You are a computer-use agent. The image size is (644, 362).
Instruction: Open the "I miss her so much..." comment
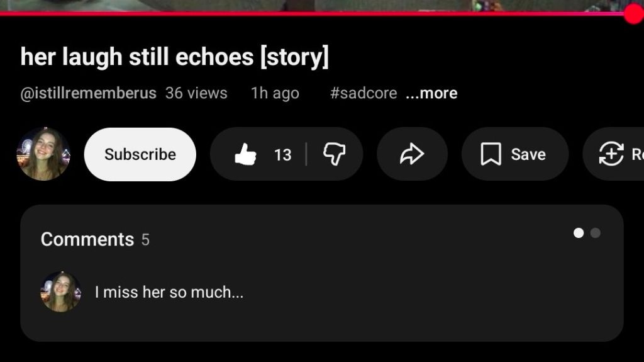[x=169, y=293]
